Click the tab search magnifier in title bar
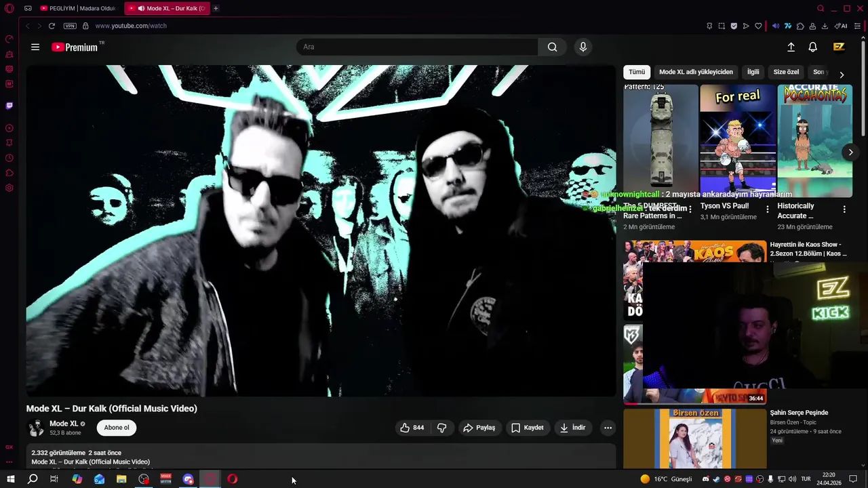868x488 pixels. tap(821, 8)
